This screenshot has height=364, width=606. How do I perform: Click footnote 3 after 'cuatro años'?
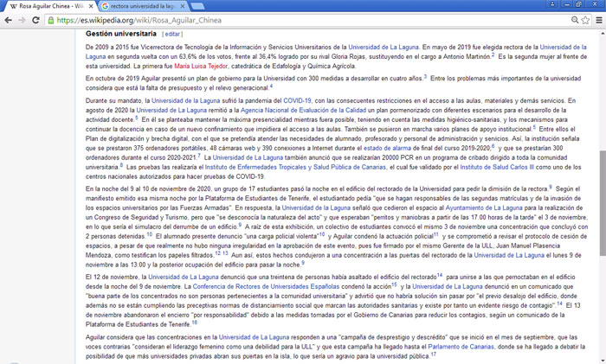pyautogui.click(x=425, y=76)
